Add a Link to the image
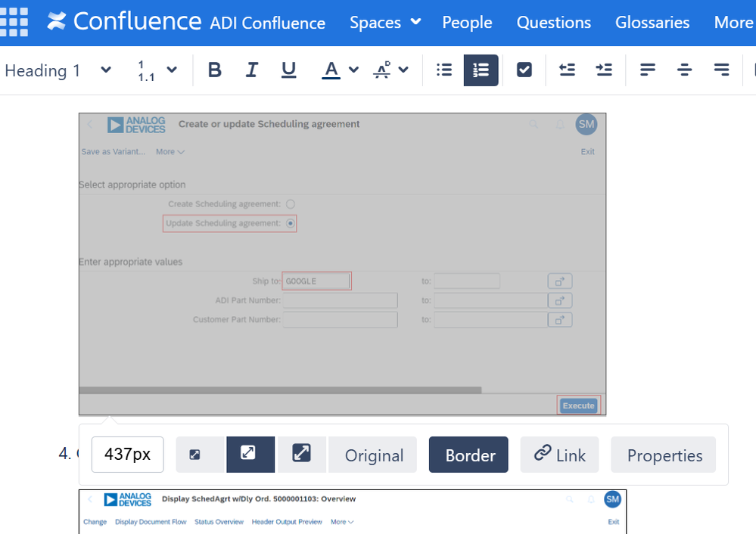 pyautogui.click(x=559, y=455)
